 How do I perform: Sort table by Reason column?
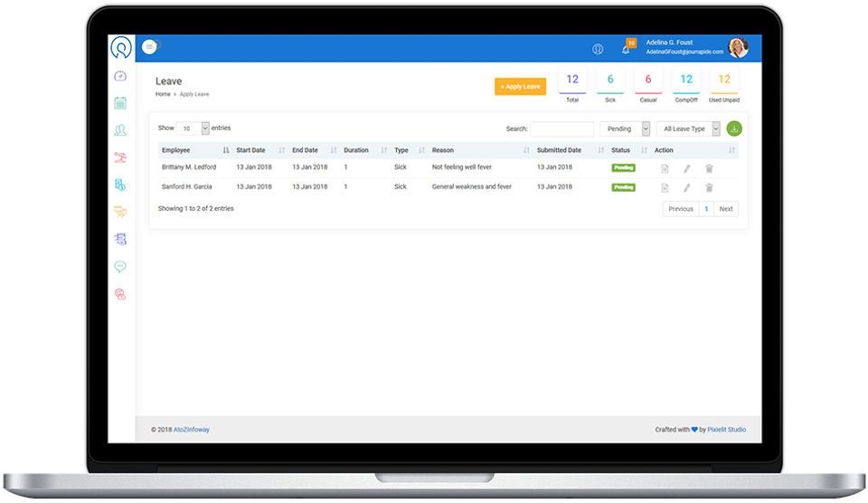480,150
